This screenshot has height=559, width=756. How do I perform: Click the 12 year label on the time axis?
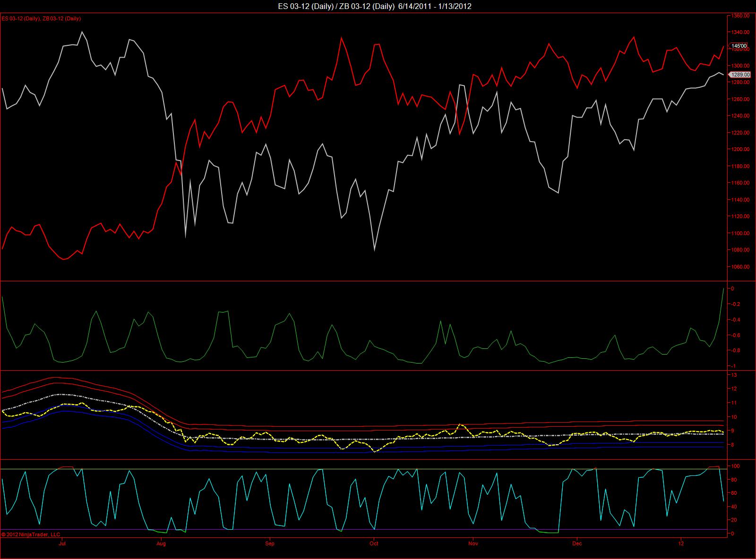tap(681, 543)
